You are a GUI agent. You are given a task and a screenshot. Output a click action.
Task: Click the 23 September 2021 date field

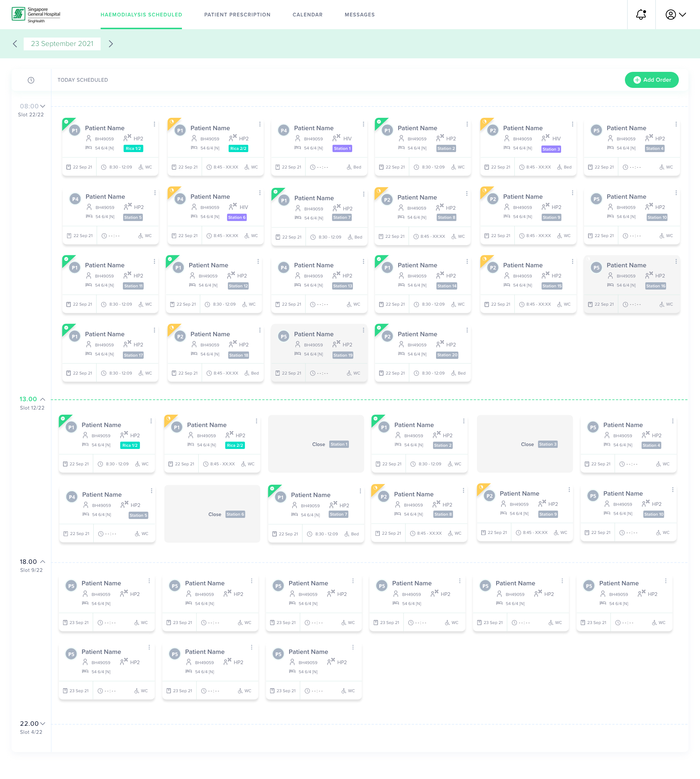(62, 44)
